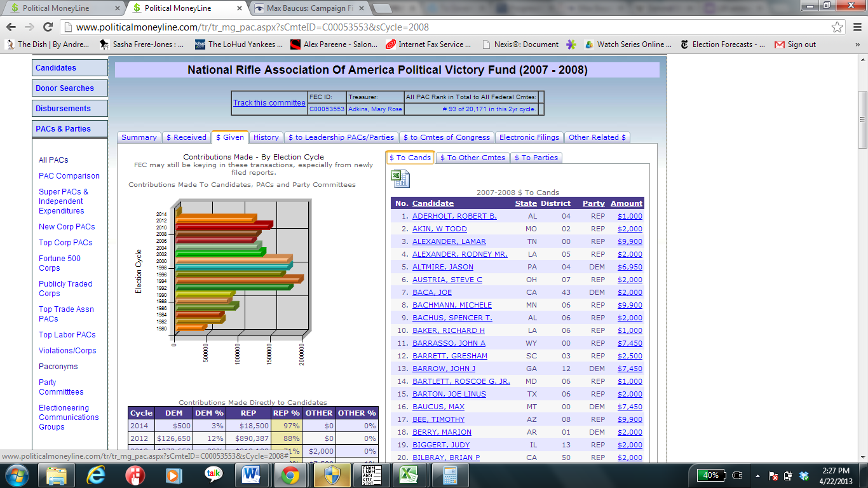The image size is (868, 488).
Task: Click the 2012 cycle row in contributions table
Action: [x=253, y=438]
